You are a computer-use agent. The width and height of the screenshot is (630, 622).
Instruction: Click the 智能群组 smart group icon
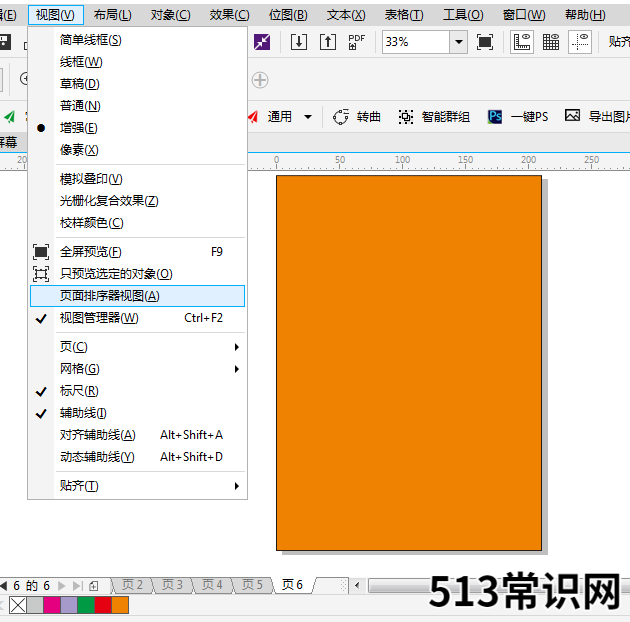[x=406, y=117]
